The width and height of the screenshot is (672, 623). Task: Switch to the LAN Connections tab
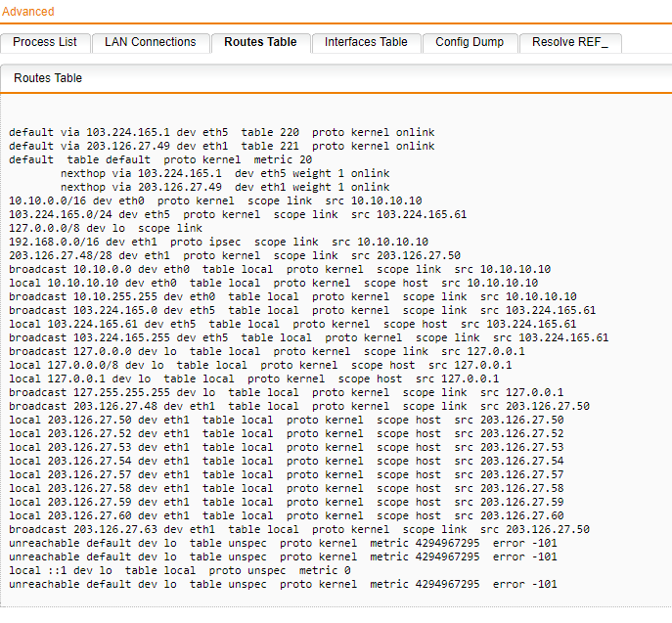[151, 42]
